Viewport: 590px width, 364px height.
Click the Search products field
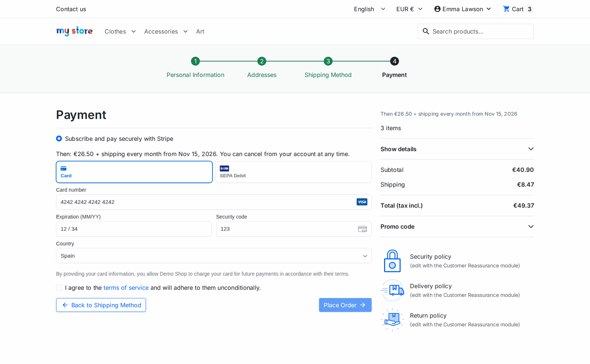(x=476, y=31)
